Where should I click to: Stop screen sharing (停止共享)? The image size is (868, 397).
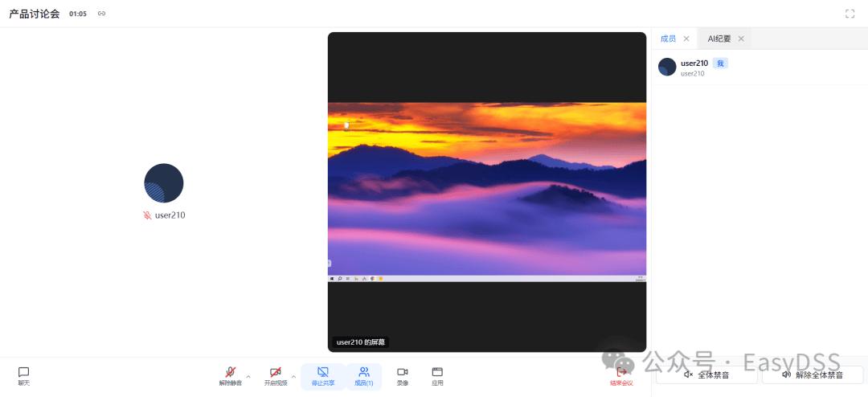(x=323, y=377)
